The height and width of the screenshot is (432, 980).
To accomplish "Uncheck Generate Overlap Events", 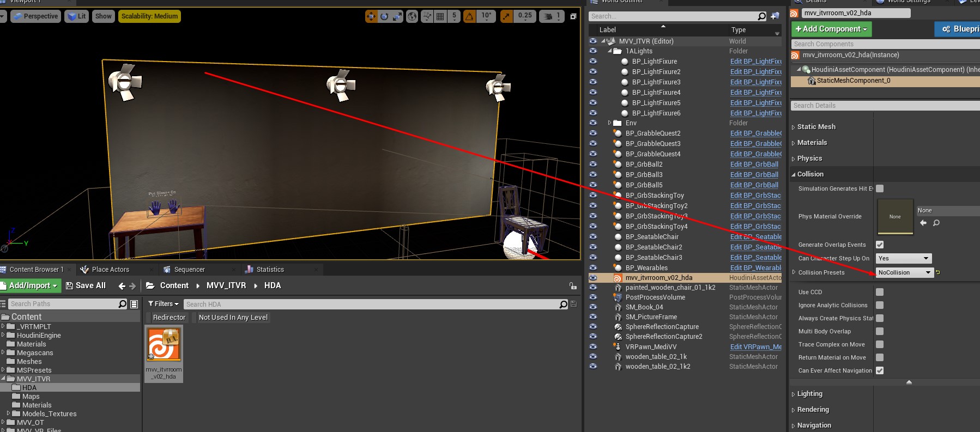I will [880, 245].
